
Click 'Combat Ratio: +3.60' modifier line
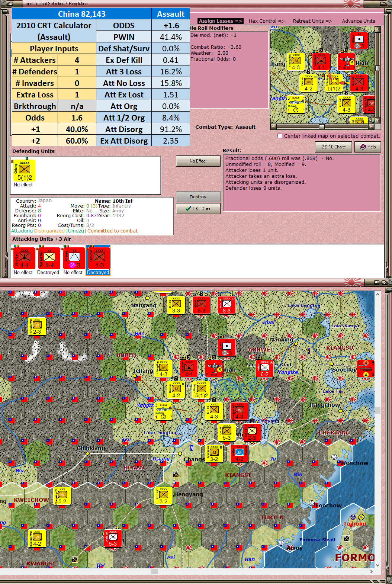pos(216,47)
